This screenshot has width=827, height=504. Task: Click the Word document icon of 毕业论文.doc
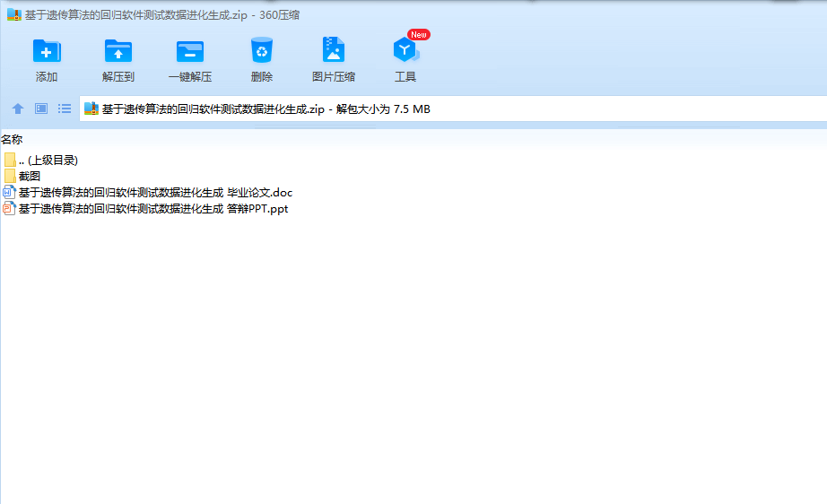(x=9, y=193)
